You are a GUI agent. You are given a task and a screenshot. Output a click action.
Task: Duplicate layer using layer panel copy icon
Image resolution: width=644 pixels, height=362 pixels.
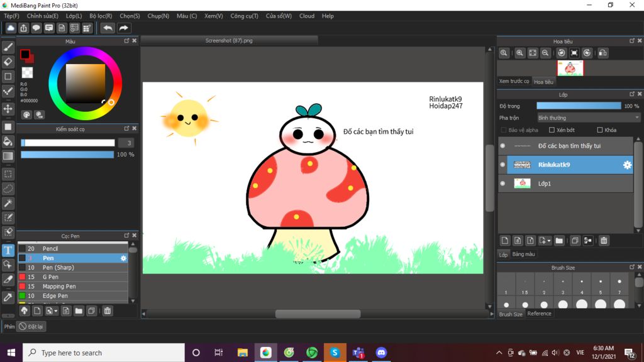pyautogui.click(x=575, y=241)
